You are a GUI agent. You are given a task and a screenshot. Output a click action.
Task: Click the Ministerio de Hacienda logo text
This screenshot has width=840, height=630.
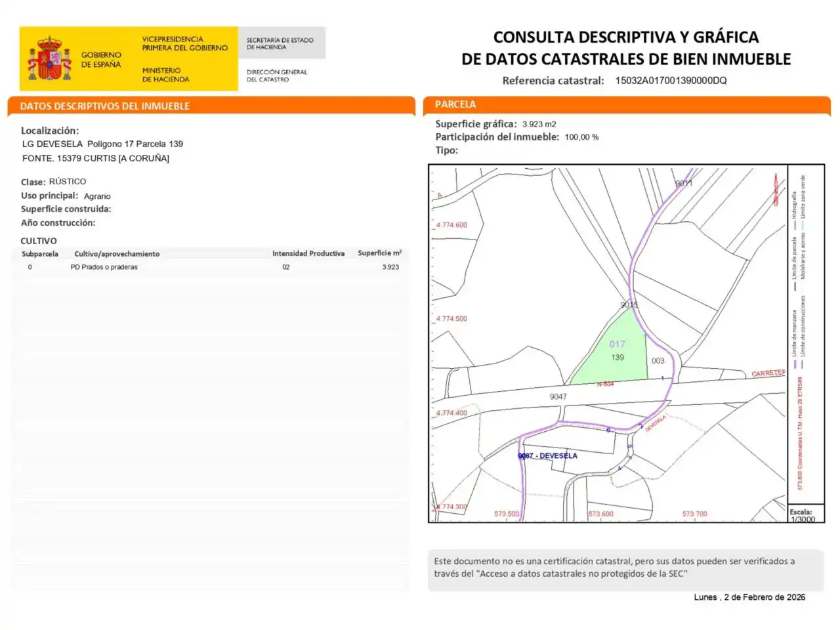(x=166, y=75)
